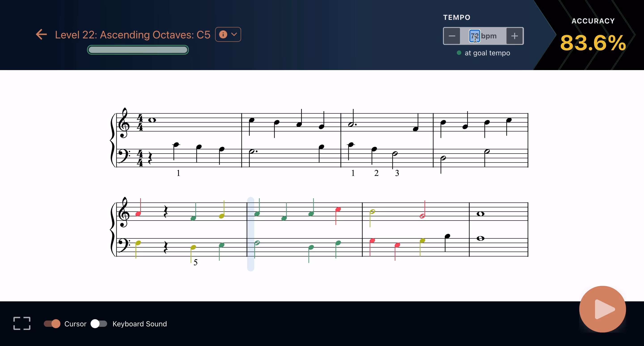The height and width of the screenshot is (346, 644).
Task: Open the tempo bpm selector field
Action: tap(475, 36)
